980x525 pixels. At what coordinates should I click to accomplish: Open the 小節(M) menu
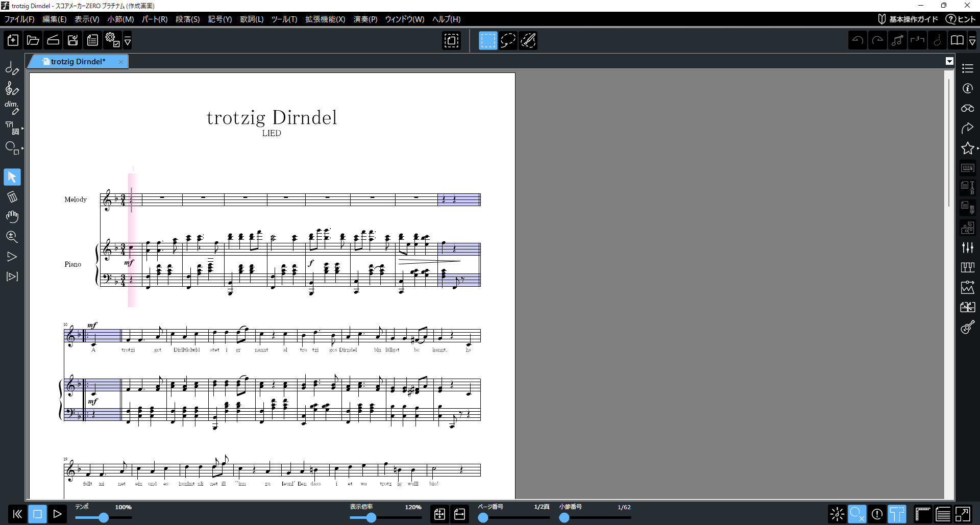(x=120, y=19)
